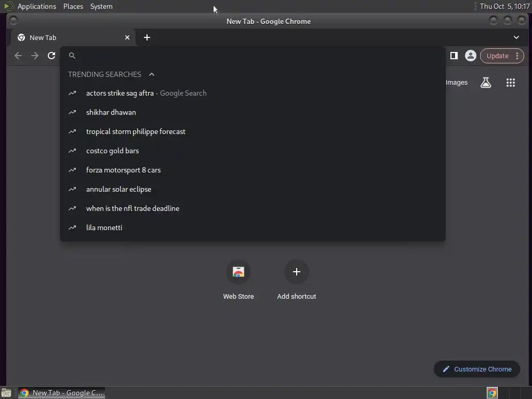Click the window menu button at title bar left
Image resolution: width=532 pixels, height=399 pixels.
coord(14,21)
